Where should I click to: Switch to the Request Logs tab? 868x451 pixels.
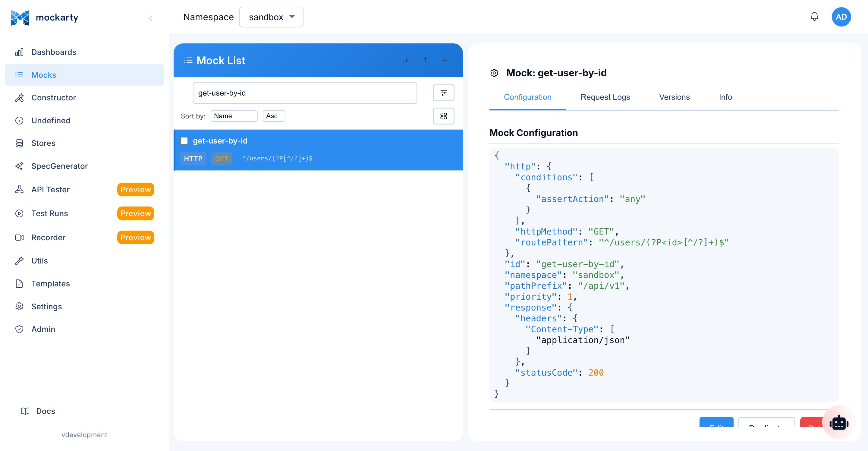(605, 97)
